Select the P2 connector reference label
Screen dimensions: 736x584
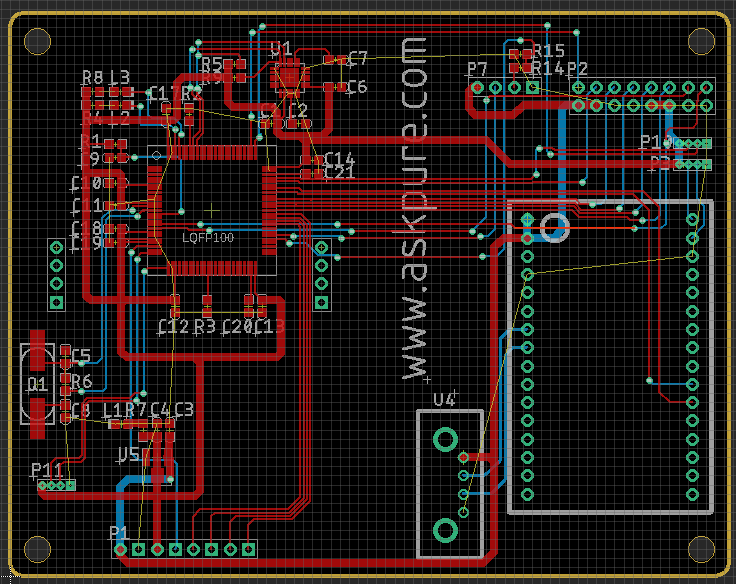pos(577,69)
